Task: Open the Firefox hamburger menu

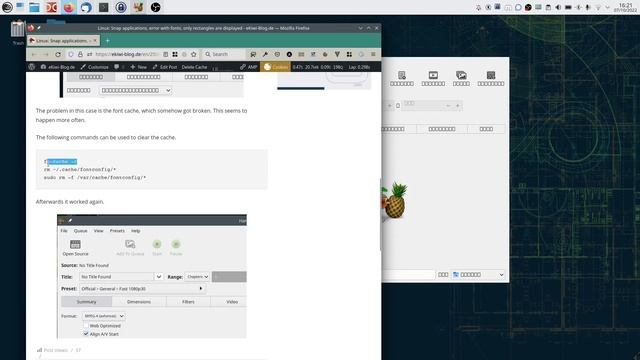Action: tap(373, 54)
